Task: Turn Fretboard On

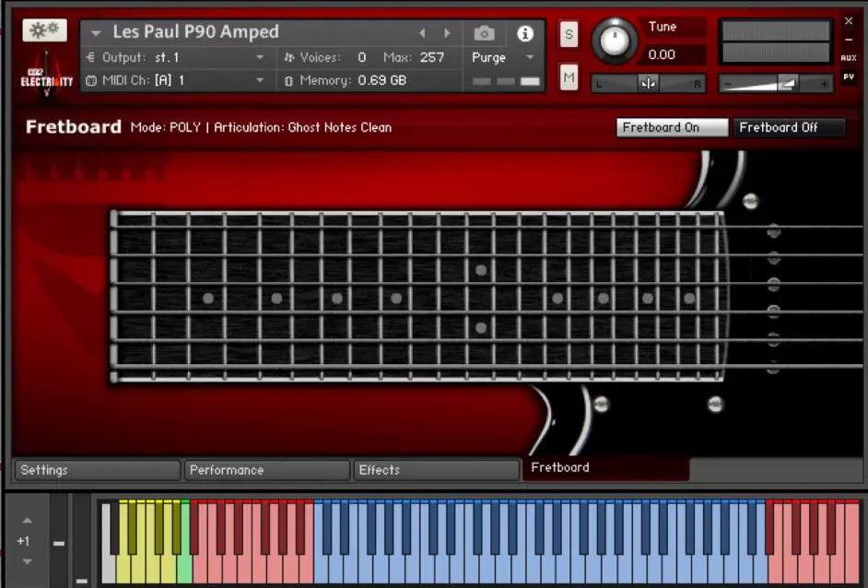Action: [672, 127]
